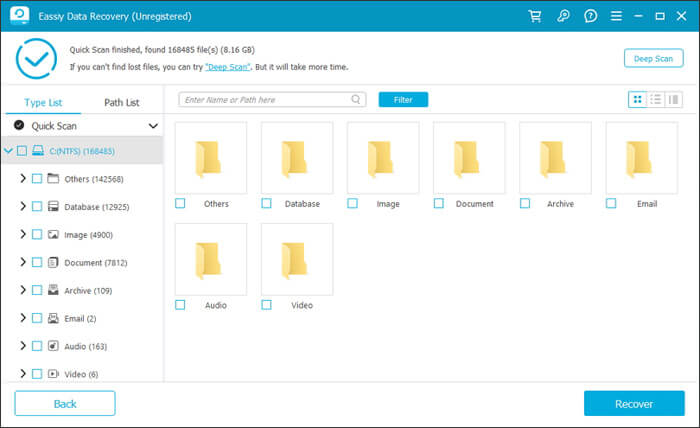The width and height of the screenshot is (700, 428).
Task: Click the Eassy Data Recovery app logo
Action: (19, 16)
